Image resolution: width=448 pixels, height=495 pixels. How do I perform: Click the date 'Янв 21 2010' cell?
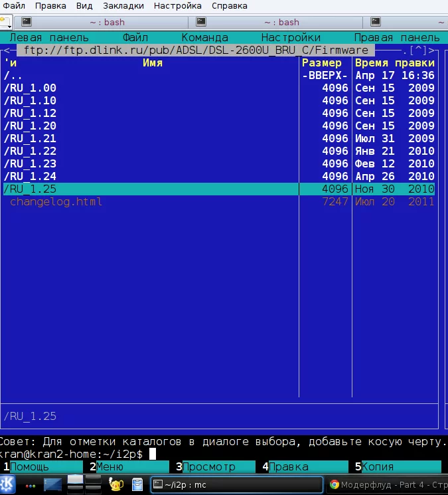pyautogui.click(x=395, y=151)
